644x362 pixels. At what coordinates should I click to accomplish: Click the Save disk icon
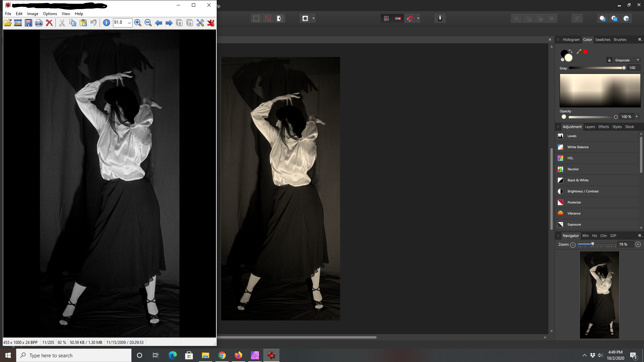point(29,23)
